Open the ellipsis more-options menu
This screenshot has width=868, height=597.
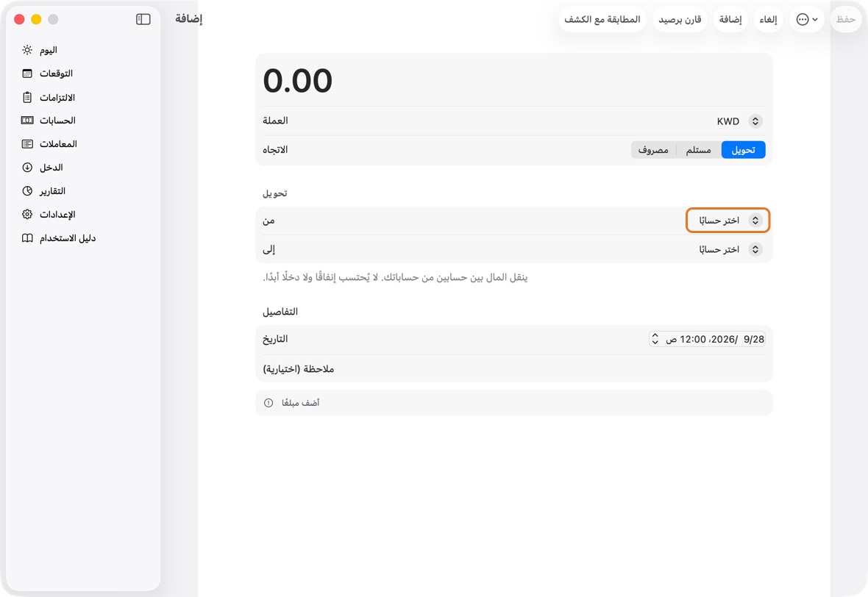pyautogui.click(x=806, y=19)
